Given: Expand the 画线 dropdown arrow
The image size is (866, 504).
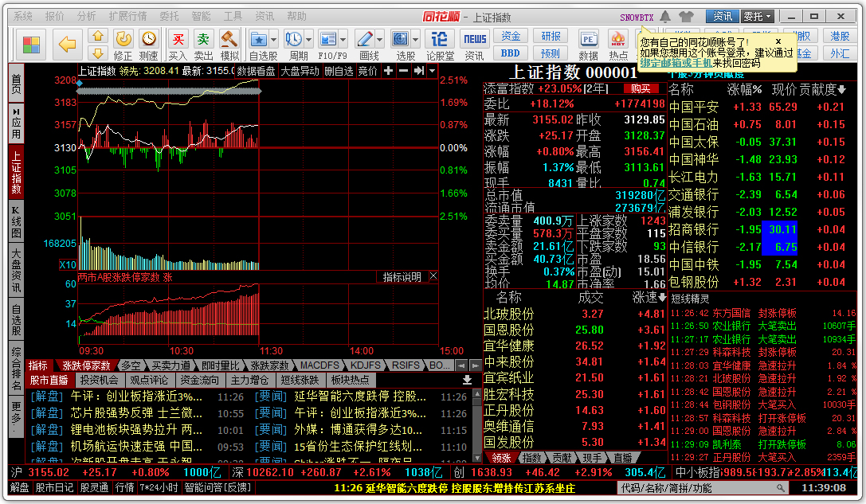Looking at the screenshot, I should click(379, 40).
